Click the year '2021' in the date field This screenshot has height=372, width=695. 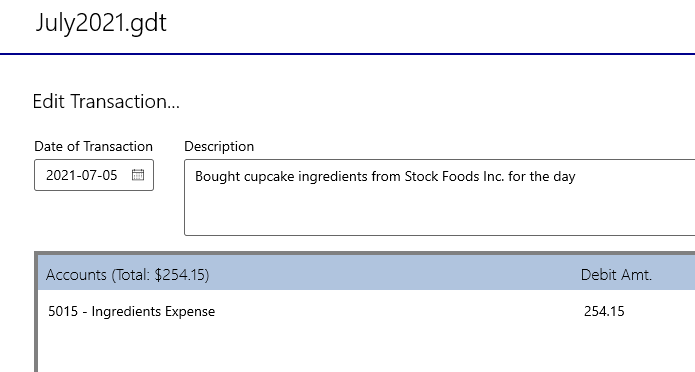click(x=60, y=175)
